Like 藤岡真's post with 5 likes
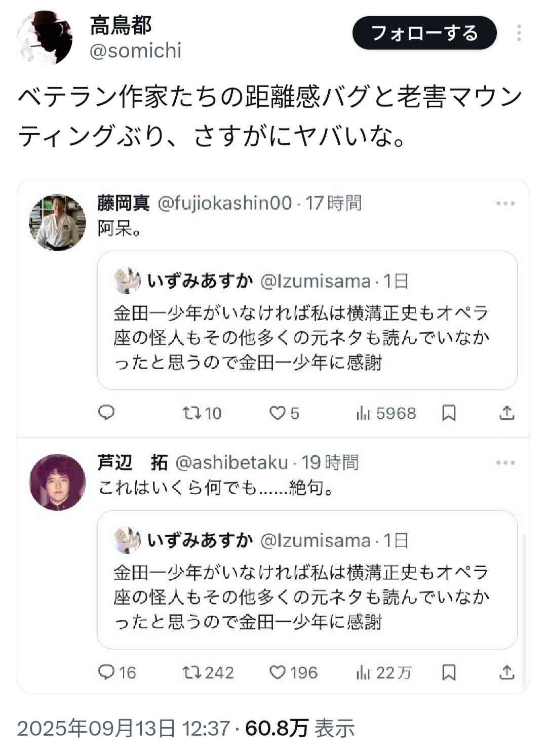 (x=277, y=413)
